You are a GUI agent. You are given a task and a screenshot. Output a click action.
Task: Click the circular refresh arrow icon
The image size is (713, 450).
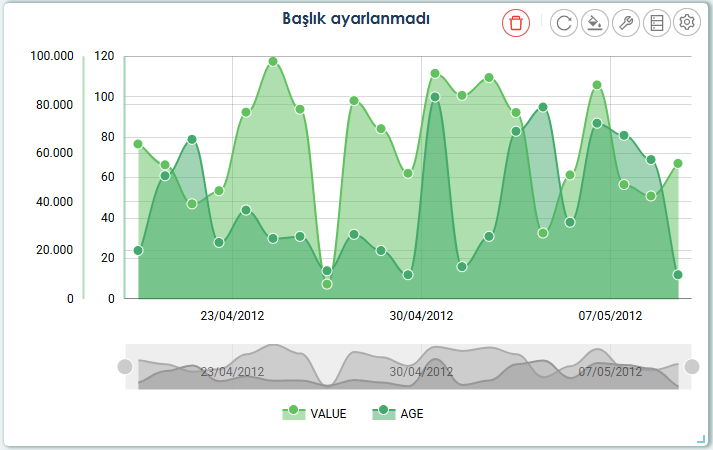click(x=564, y=23)
